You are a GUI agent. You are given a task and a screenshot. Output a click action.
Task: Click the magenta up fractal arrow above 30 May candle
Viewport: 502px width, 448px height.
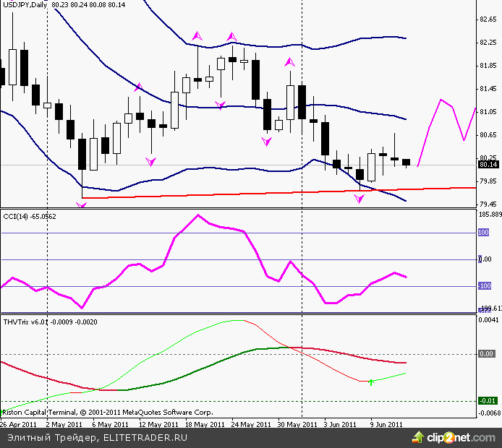click(x=289, y=63)
